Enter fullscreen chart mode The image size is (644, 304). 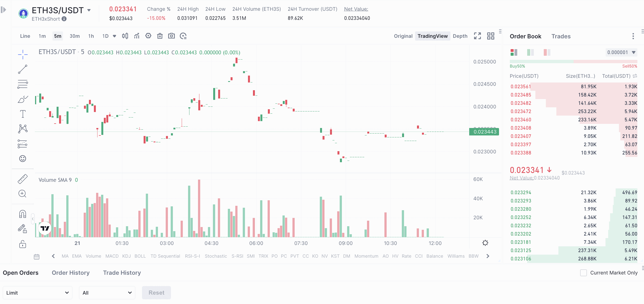pyautogui.click(x=477, y=36)
